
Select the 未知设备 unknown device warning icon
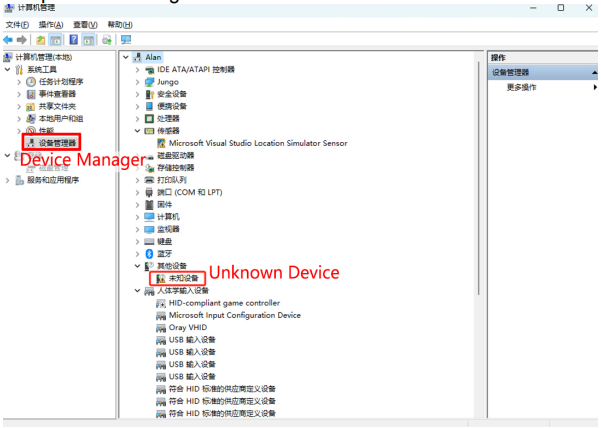pos(160,278)
